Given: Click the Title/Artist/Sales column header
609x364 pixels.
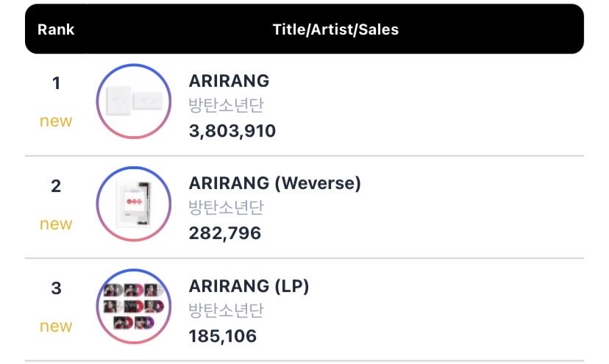Looking at the screenshot, I should coord(335,29).
